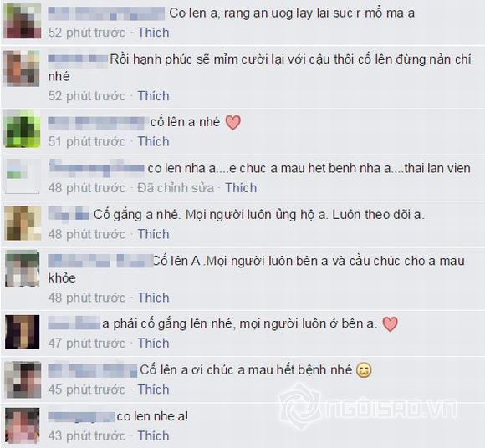The width and height of the screenshot is (485, 448).
Task: Click Thích under 'chúc a mau hết bệnh nhé'
Action: coord(153,389)
